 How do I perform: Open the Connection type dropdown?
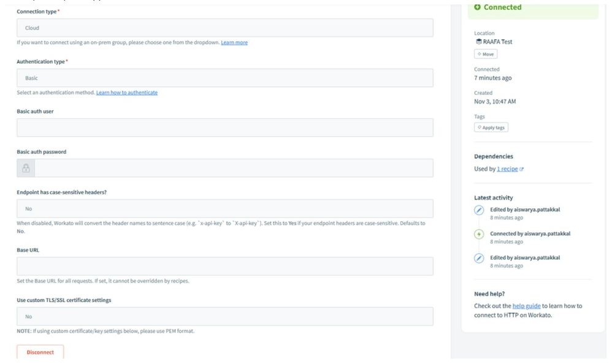pyautogui.click(x=224, y=28)
